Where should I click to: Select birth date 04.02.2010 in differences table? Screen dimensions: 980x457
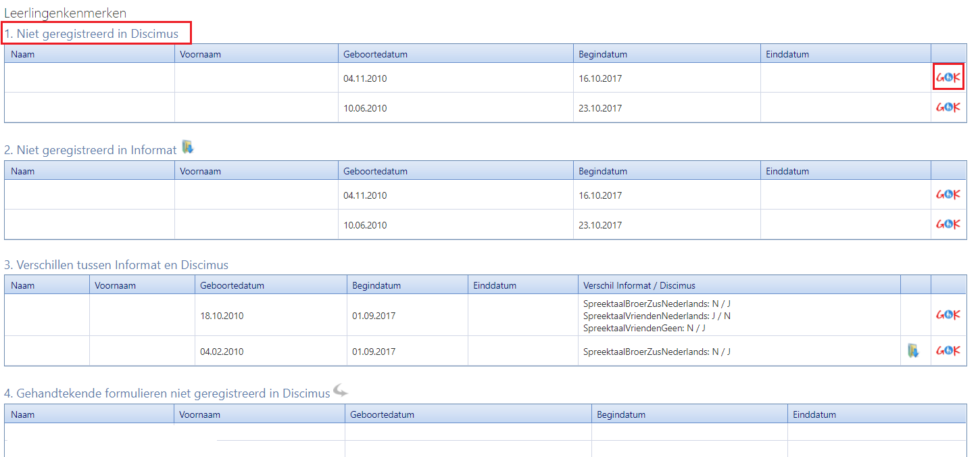[222, 352]
